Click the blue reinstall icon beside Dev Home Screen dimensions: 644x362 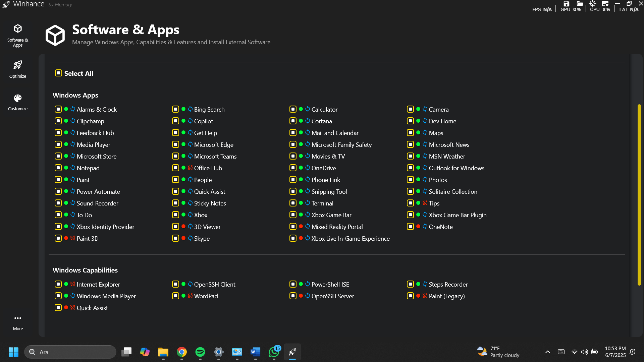[x=425, y=121]
